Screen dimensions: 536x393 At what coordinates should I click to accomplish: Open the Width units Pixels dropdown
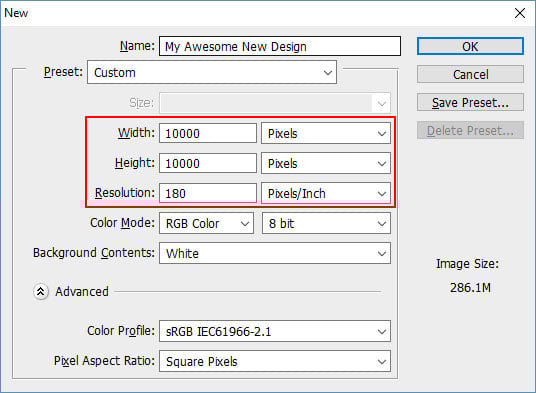tap(326, 133)
